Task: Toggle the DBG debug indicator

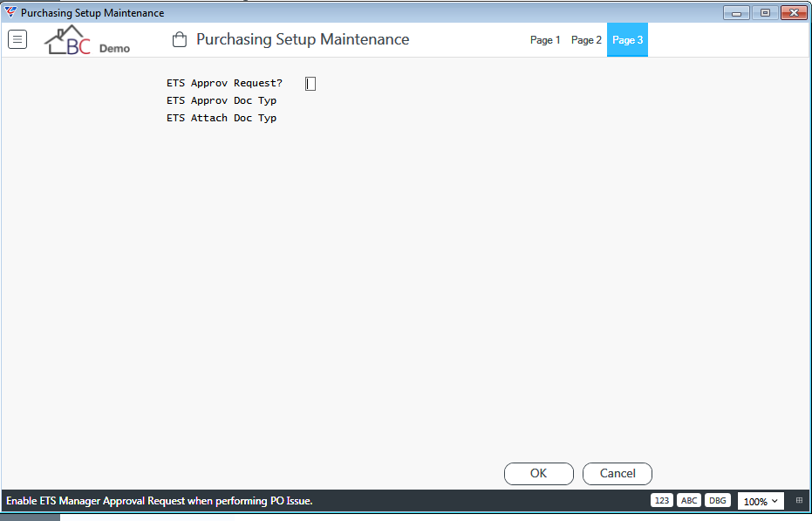Action: click(x=717, y=501)
